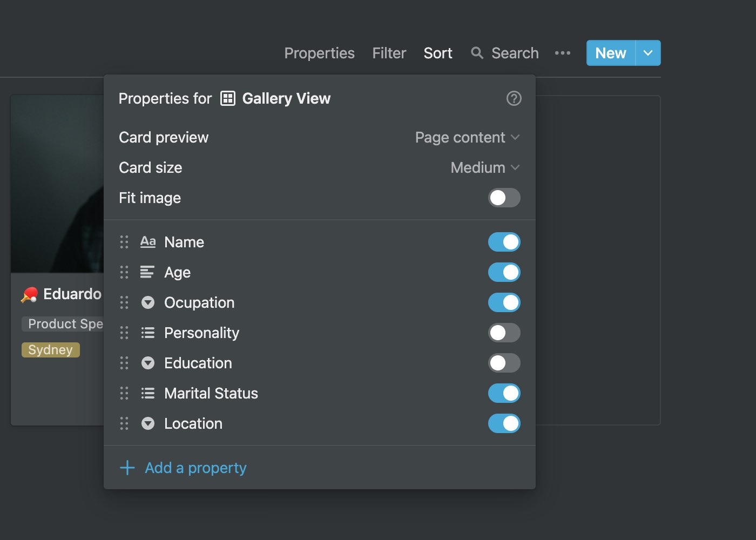Expand the Card size Medium dropdown
Viewport: 756px width, 540px height.
click(485, 167)
